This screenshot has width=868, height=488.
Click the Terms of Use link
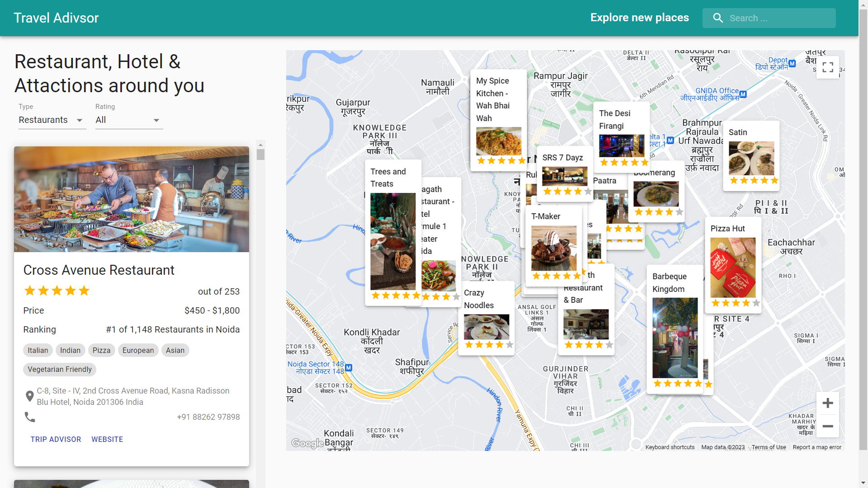click(769, 447)
